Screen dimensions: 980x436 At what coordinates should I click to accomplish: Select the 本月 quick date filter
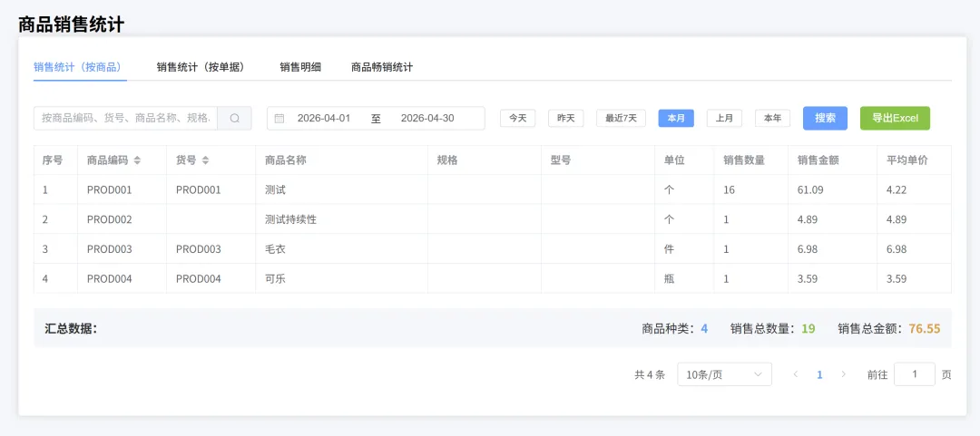click(676, 118)
